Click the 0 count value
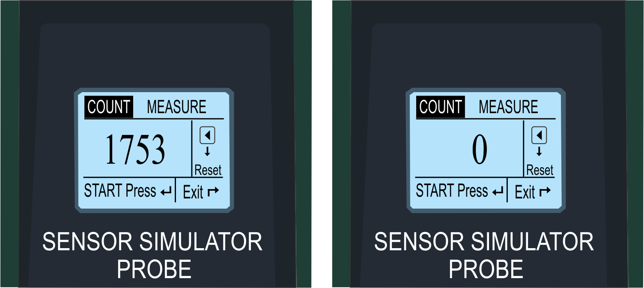 480,149
